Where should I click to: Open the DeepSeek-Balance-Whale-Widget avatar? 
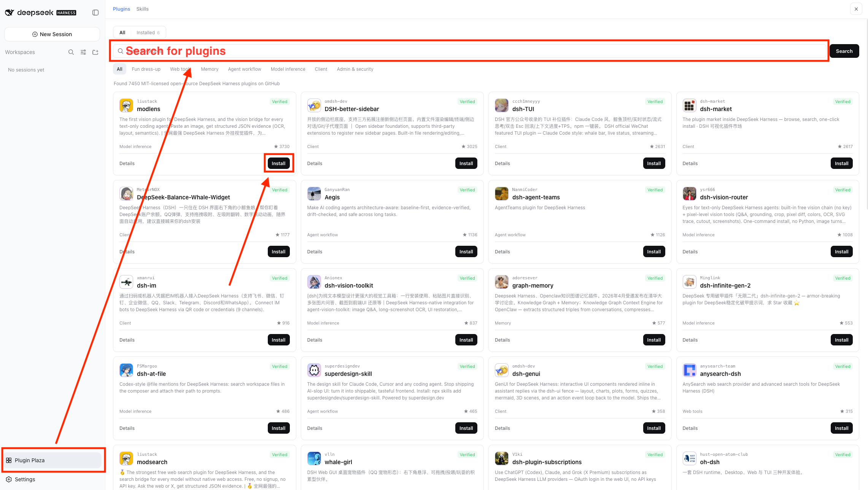point(126,194)
